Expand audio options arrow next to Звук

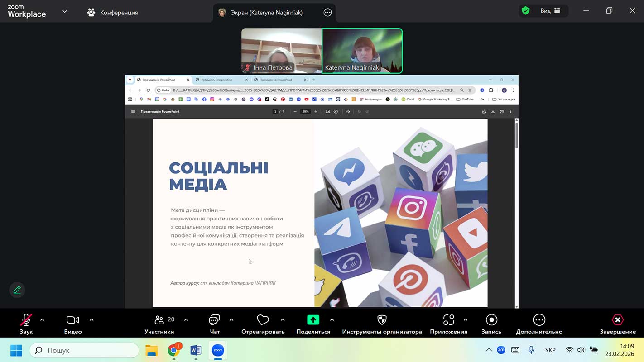(42, 320)
